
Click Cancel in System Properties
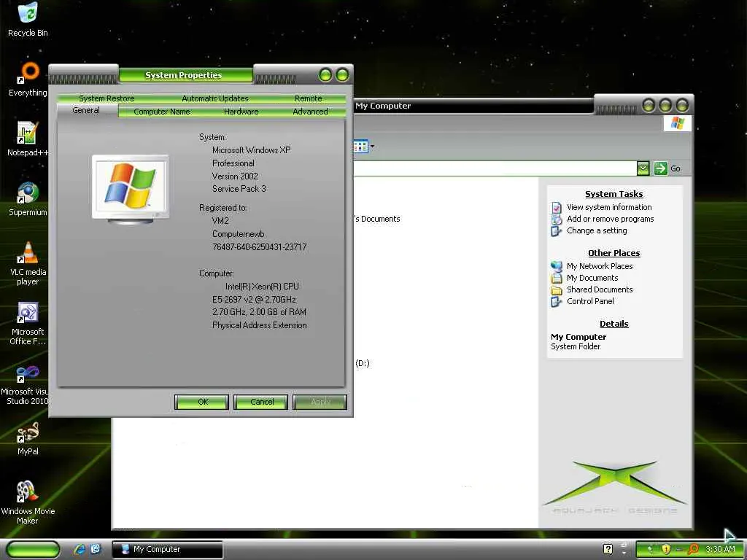click(x=260, y=402)
